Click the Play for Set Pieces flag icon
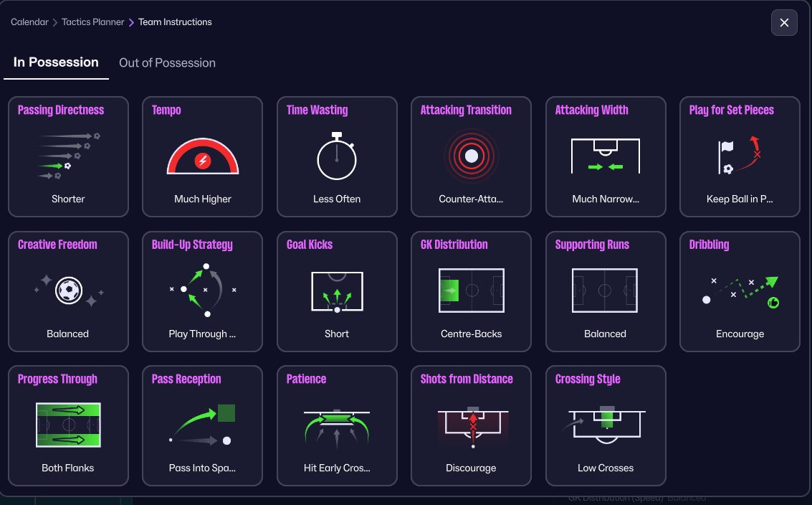The height and width of the screenshot is (505, 812). click(x=740, y=155)
